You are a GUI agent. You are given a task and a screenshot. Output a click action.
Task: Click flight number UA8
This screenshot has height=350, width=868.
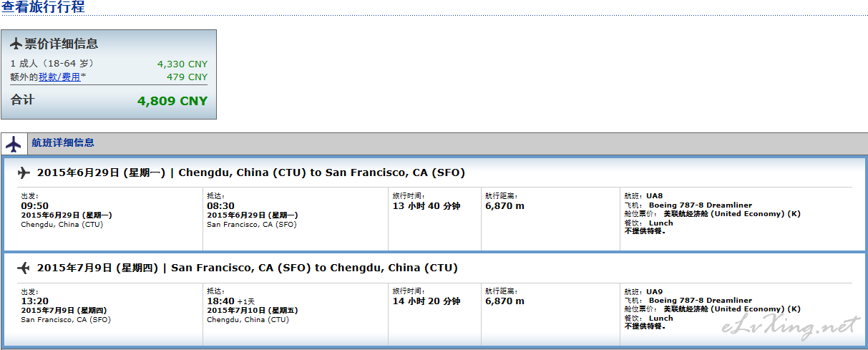click(x=655, y=195)
